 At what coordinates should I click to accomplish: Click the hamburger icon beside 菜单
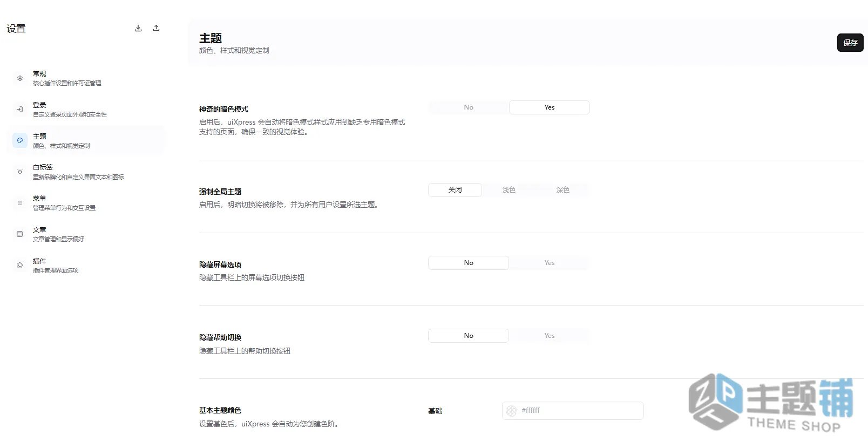[x=20, y=203]
